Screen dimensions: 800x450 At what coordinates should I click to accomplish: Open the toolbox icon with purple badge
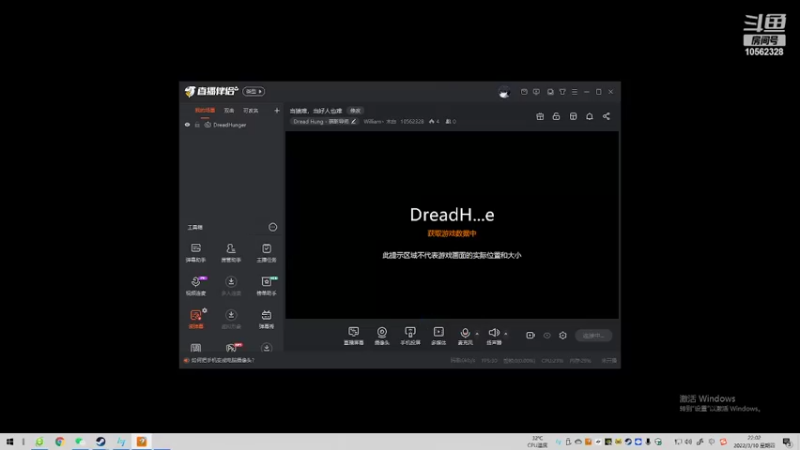(196, 285)
